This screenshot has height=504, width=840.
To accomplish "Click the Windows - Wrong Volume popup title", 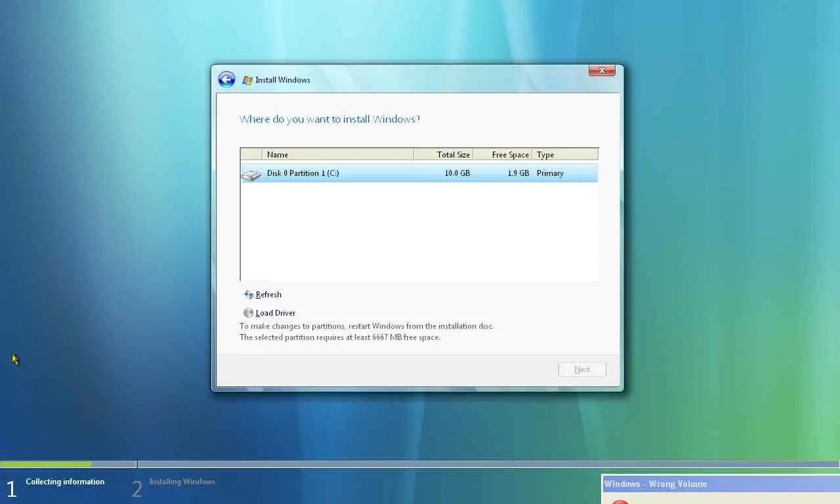I will tap(656, 484).
